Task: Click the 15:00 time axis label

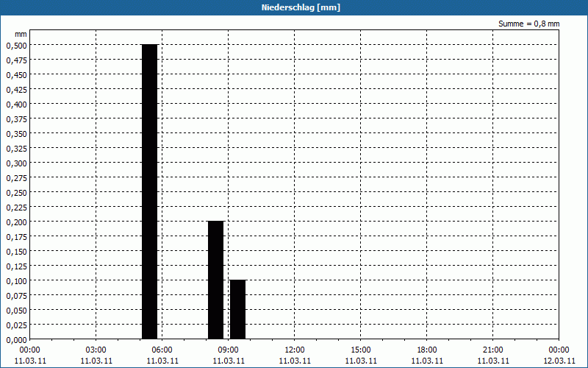Action: point(361,350)
